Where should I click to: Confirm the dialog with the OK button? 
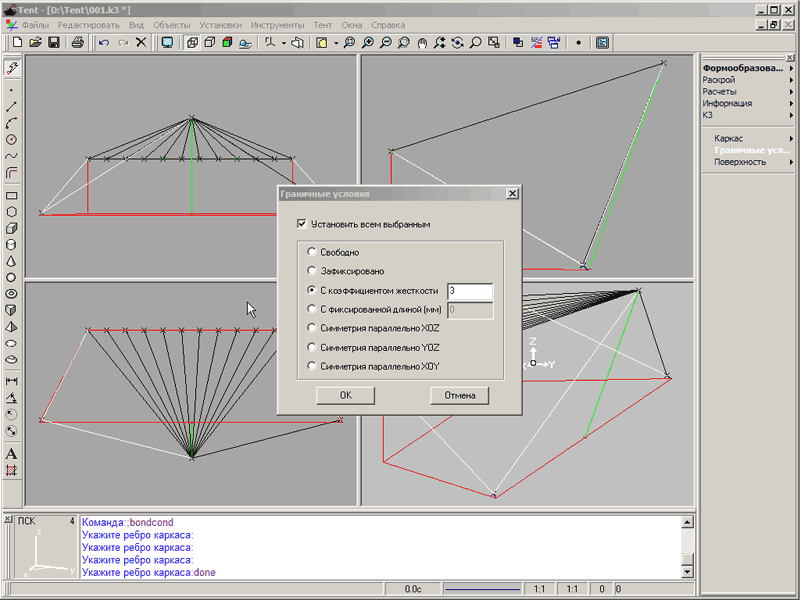[345, 395]
